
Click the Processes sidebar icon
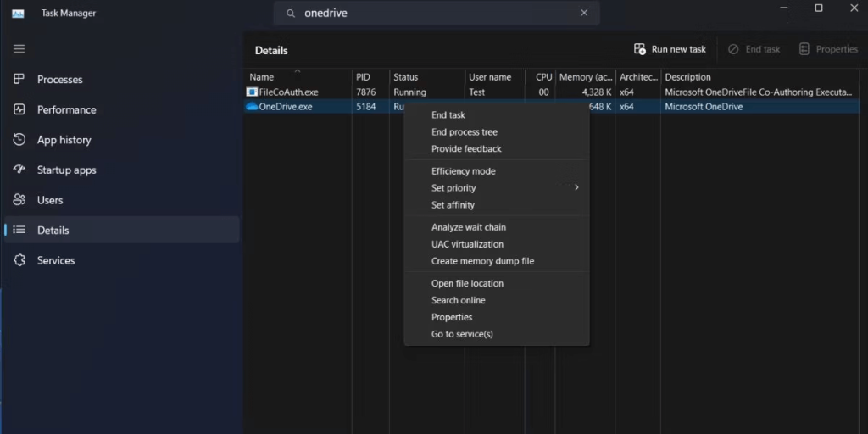19,79
